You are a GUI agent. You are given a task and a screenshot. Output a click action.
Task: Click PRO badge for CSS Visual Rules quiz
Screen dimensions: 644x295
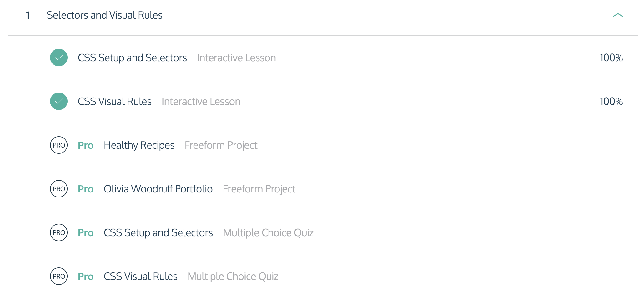click(59, 276)
